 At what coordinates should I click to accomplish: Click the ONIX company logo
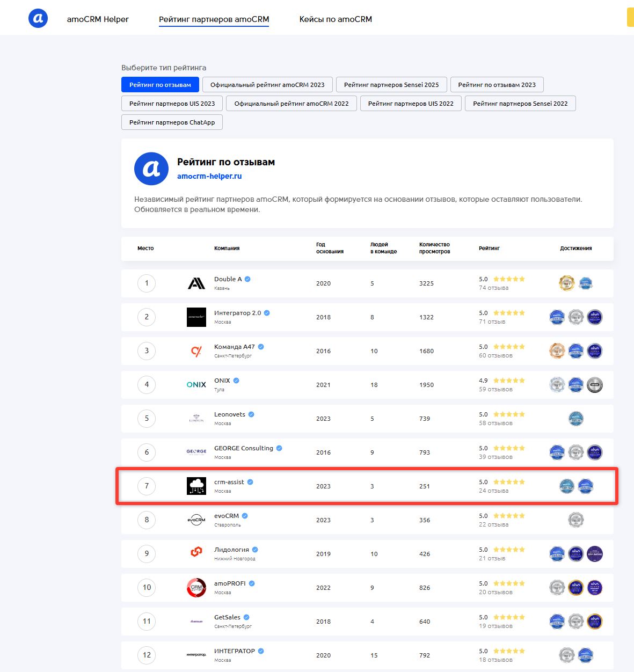coord(196,385)
